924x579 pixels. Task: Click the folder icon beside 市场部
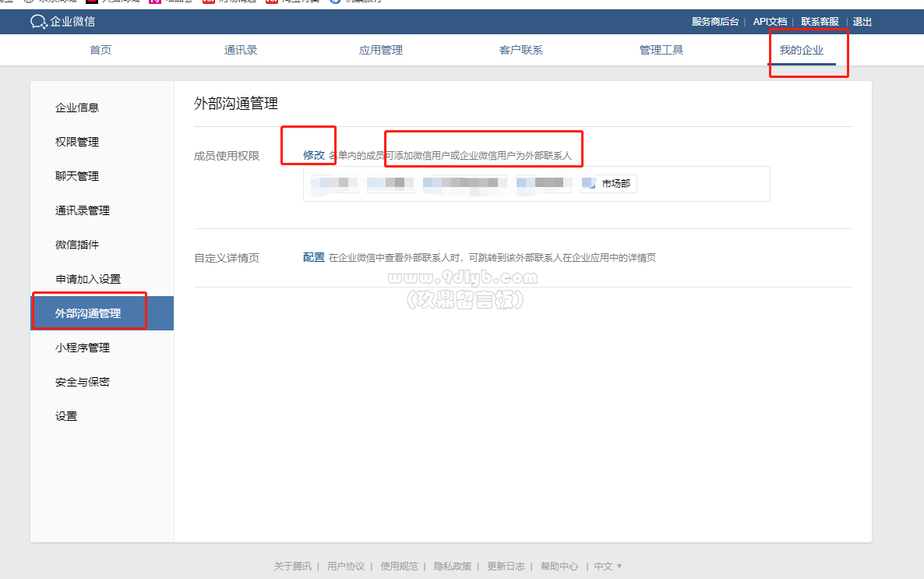(x=589, y=183)
